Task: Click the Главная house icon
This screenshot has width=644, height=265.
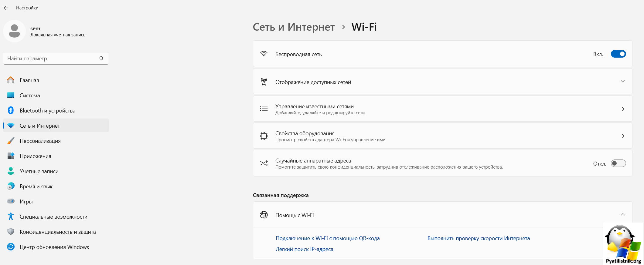Action: click(x=11, y=80)
